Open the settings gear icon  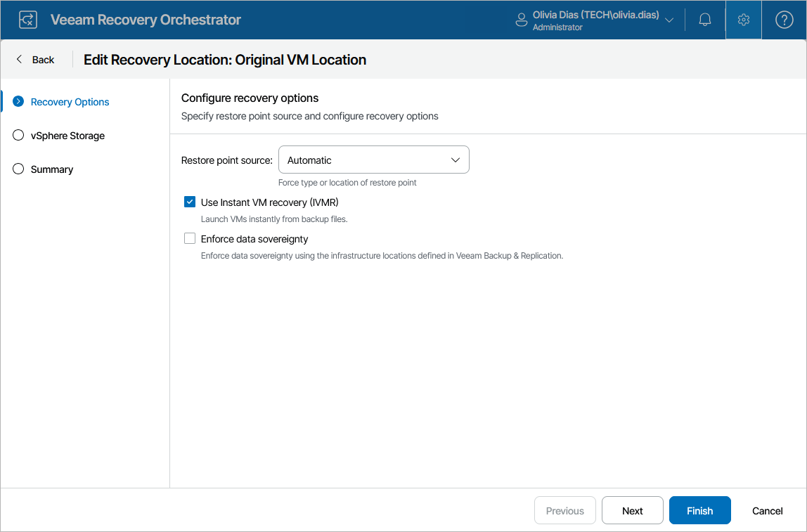pos(744,20)
